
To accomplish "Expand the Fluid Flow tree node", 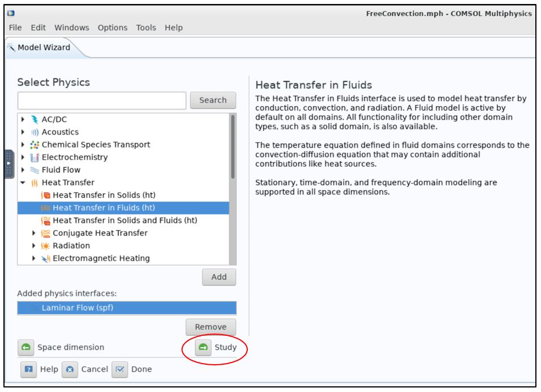I will (x=23, y=170).
